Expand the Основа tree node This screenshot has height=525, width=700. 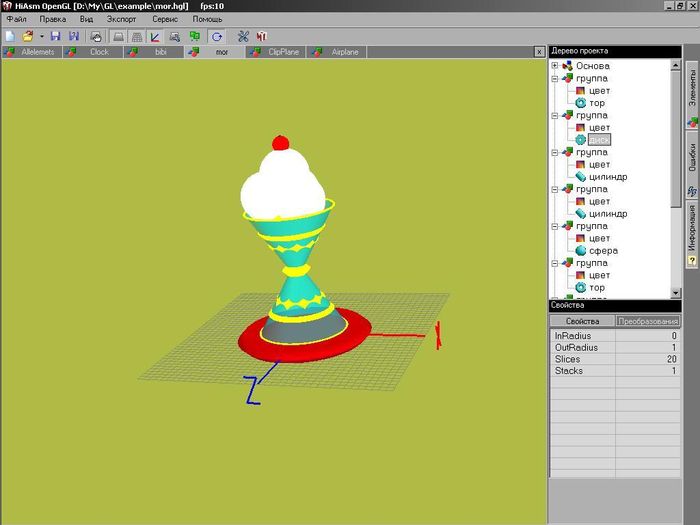555,66
